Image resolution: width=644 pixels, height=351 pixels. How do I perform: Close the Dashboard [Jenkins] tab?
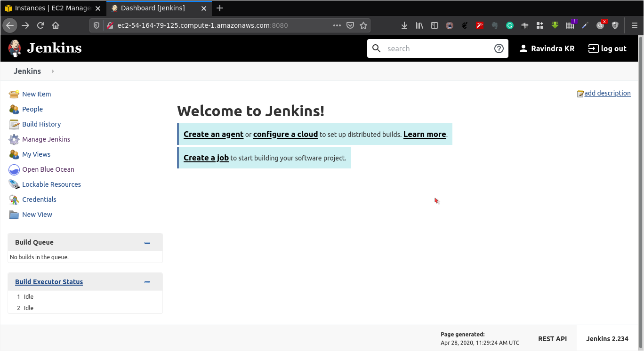204,8
